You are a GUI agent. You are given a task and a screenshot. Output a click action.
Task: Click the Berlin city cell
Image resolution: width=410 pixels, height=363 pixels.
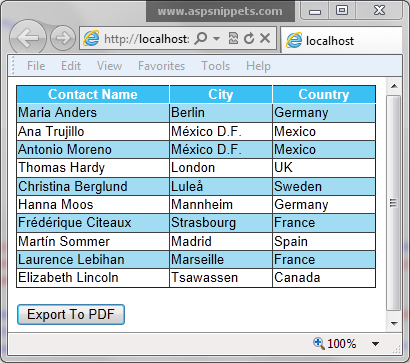point(221,113)
